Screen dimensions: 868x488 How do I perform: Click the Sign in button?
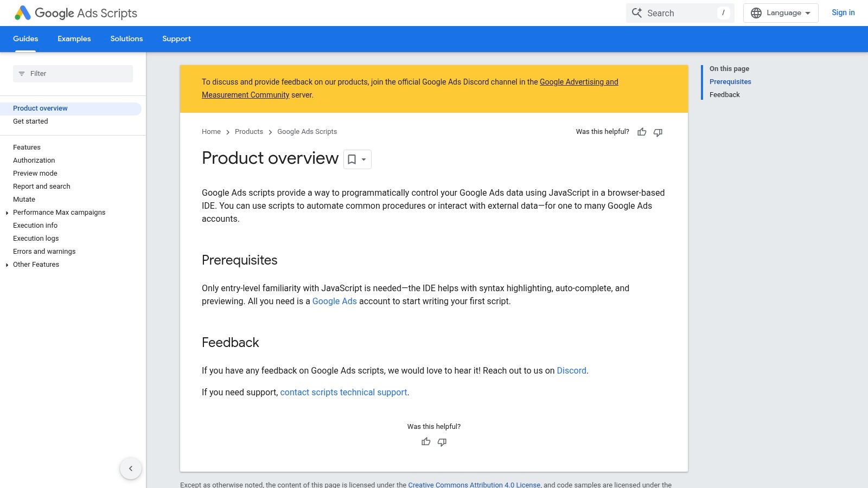point(843,13)
